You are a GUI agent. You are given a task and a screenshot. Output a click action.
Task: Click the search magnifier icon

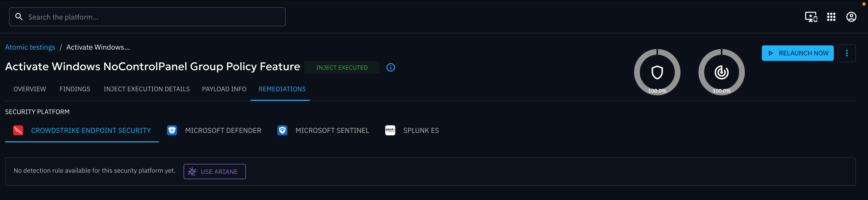(19, 17)
